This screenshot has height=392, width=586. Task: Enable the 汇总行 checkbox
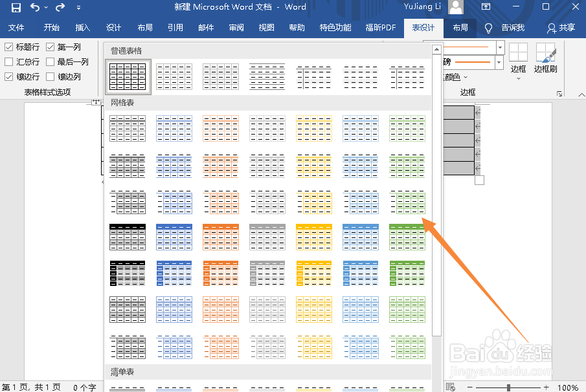pyautogui.click(x=8, y=61)
